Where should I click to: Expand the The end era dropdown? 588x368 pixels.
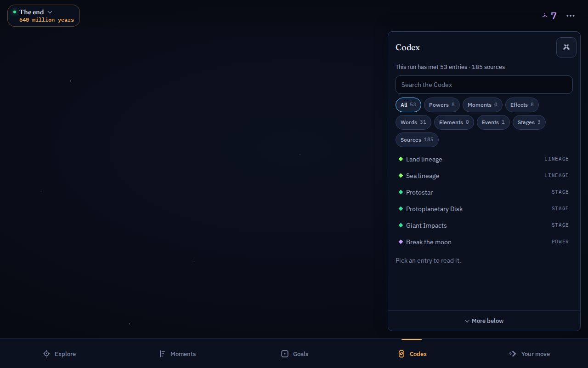tap(44, 16)
